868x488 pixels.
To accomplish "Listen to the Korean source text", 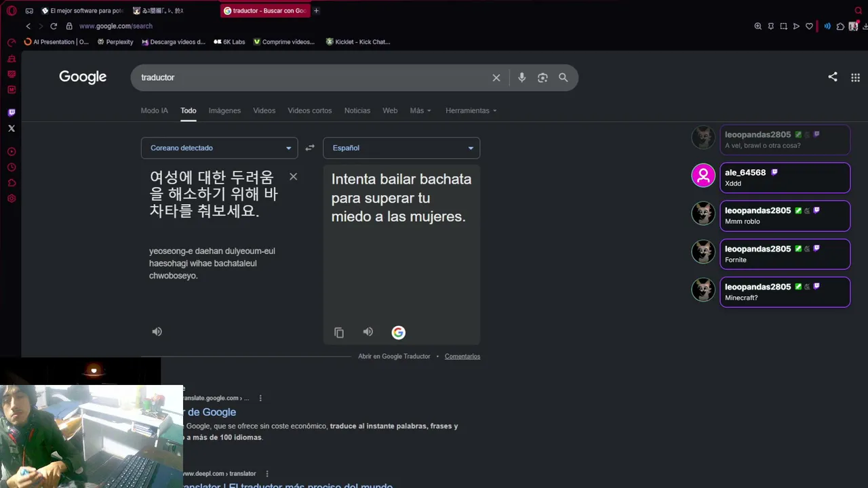I will click(x=157, y=331).
